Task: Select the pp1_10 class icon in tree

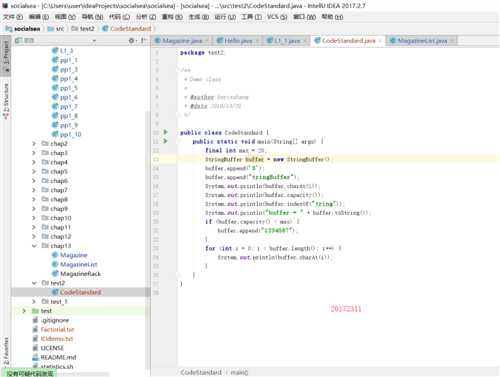Action: (55, 134)
